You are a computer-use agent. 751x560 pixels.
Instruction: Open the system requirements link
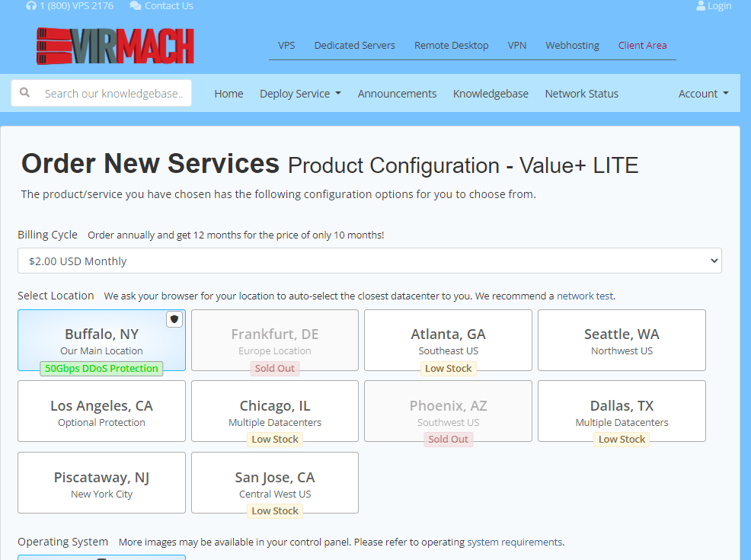(514, 542)
